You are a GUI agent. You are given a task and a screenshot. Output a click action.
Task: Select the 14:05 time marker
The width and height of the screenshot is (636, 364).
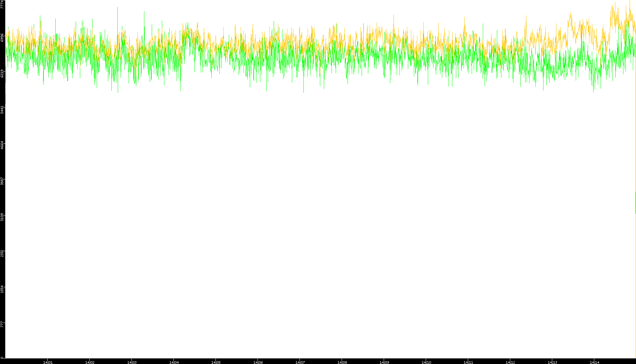pyautogui.click(x=216, y=362)
